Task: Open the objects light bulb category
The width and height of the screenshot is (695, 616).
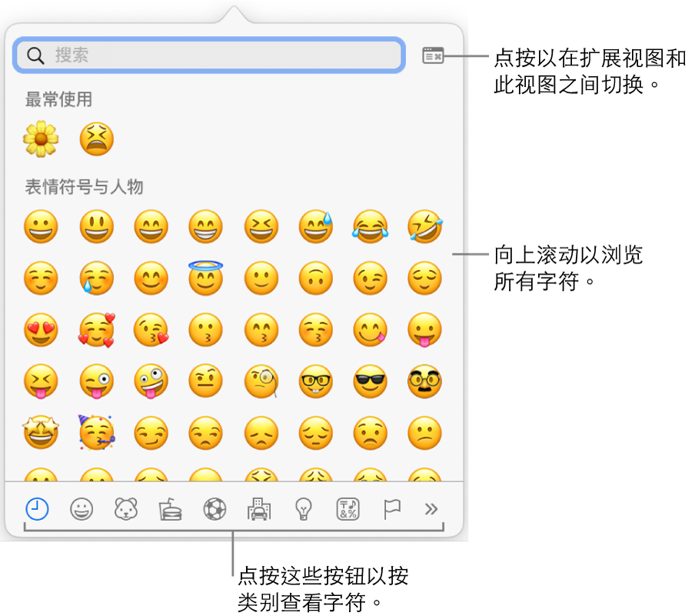Action: click(x=304, y=508)
